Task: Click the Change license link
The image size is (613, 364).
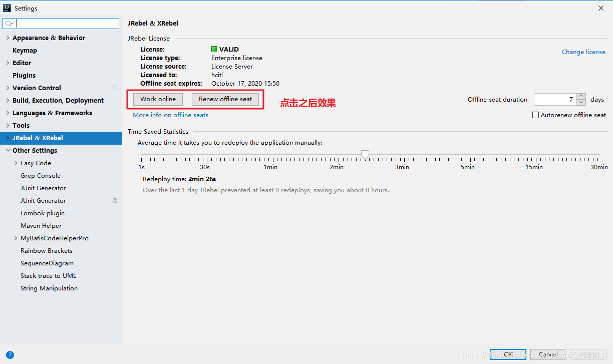Action: pyautogui.click(x=583, y=52)
